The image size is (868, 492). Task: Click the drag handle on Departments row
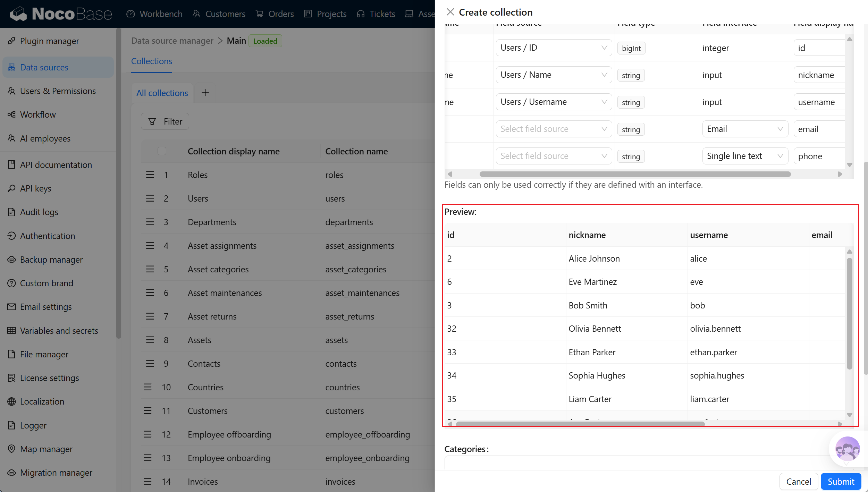point(150,222)
